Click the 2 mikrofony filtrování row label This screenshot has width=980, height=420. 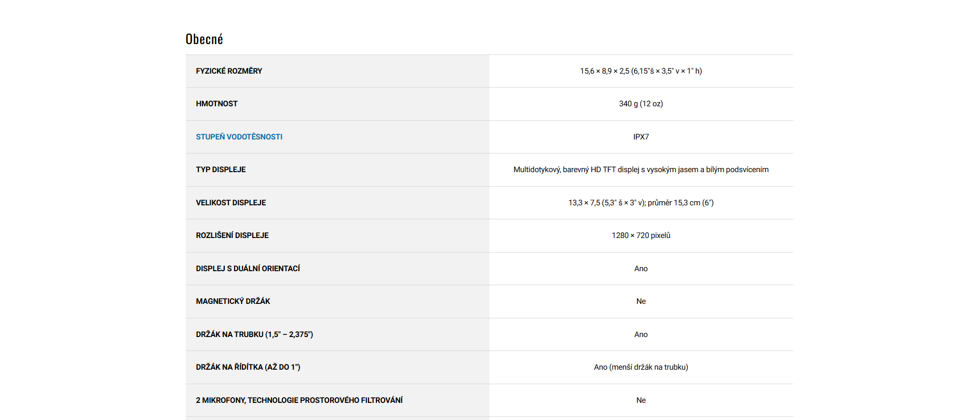click(299, 400)
